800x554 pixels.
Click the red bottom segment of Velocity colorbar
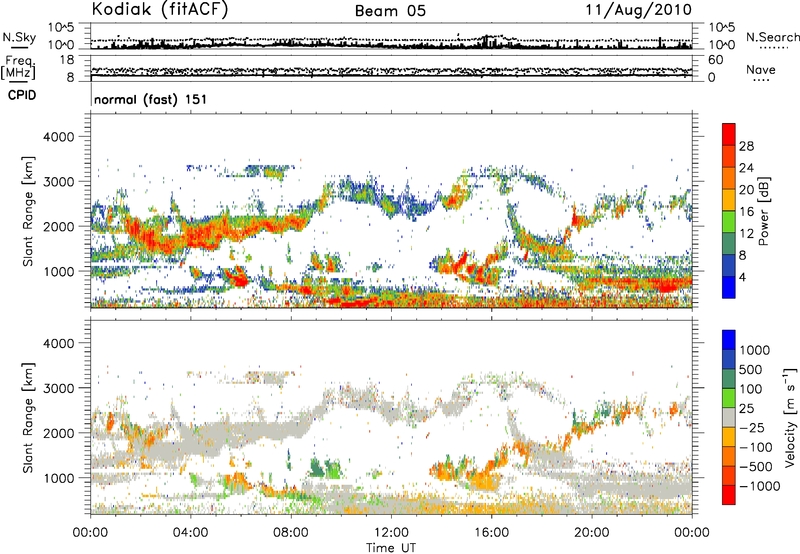729,495
